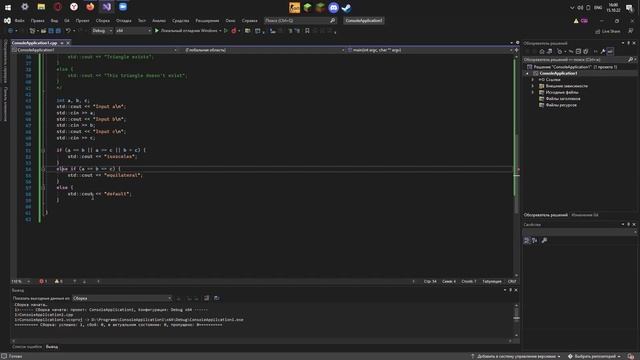
Task: Click add to source control in status bar
Action: tap(516, 356)
